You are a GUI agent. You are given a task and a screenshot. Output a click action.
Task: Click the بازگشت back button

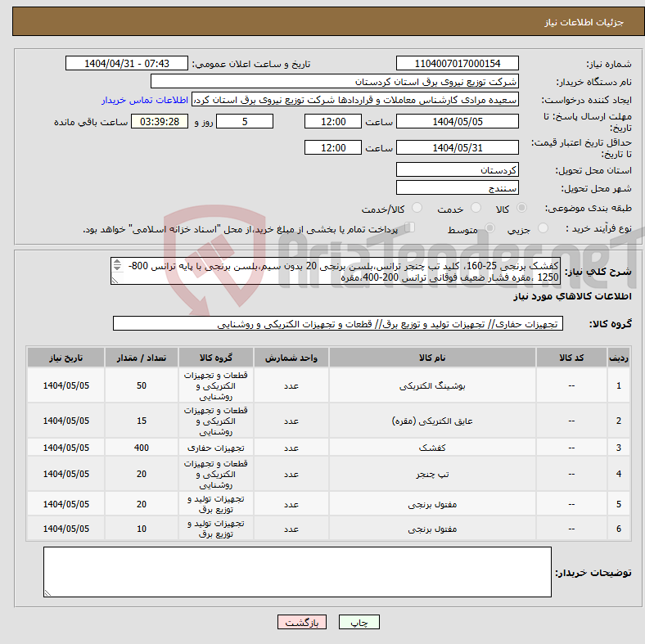(x=302, y=622)
